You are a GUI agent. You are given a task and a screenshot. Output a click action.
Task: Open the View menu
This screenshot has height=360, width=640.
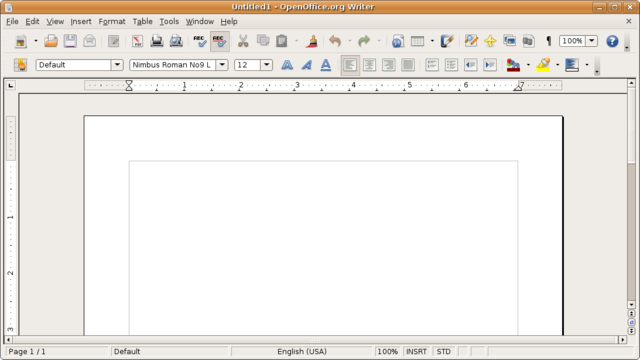[55, 22]
